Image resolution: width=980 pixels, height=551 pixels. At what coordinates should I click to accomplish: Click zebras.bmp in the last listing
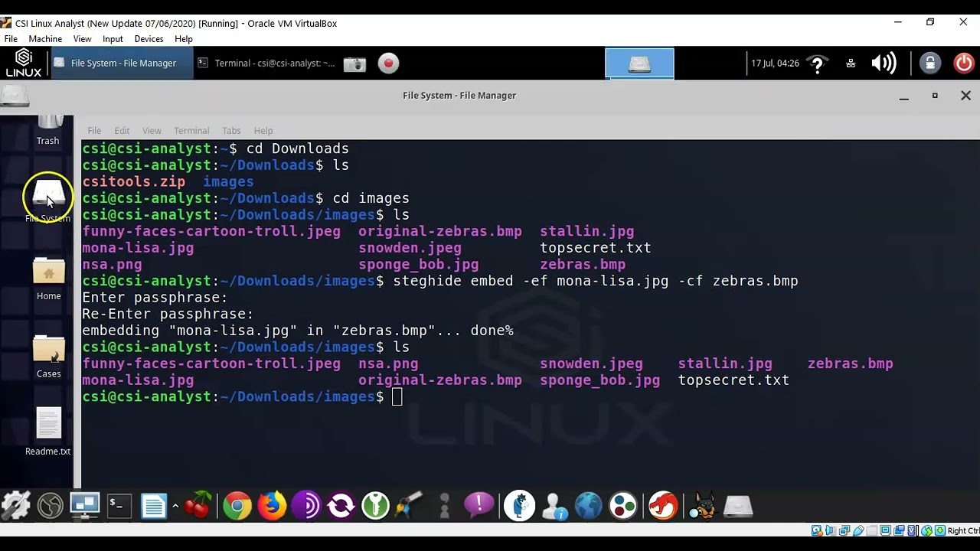(850, 364)
